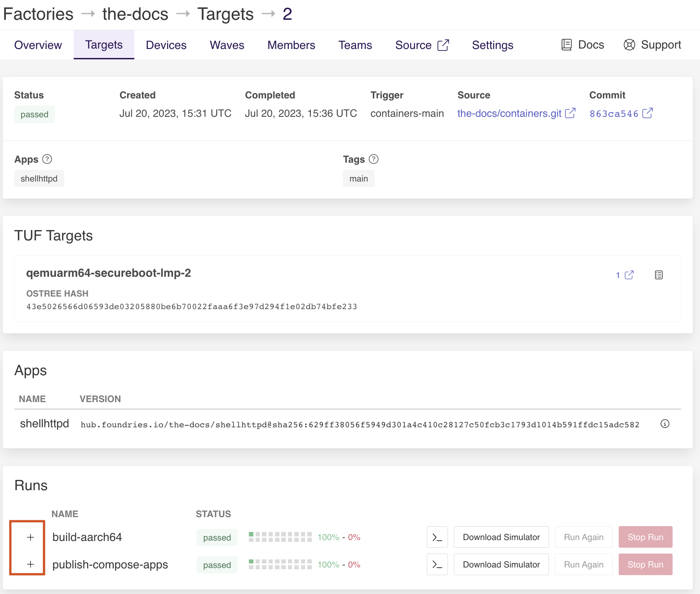
Task: Expand the build-aarch64 run row
Action: coord(31,537)
